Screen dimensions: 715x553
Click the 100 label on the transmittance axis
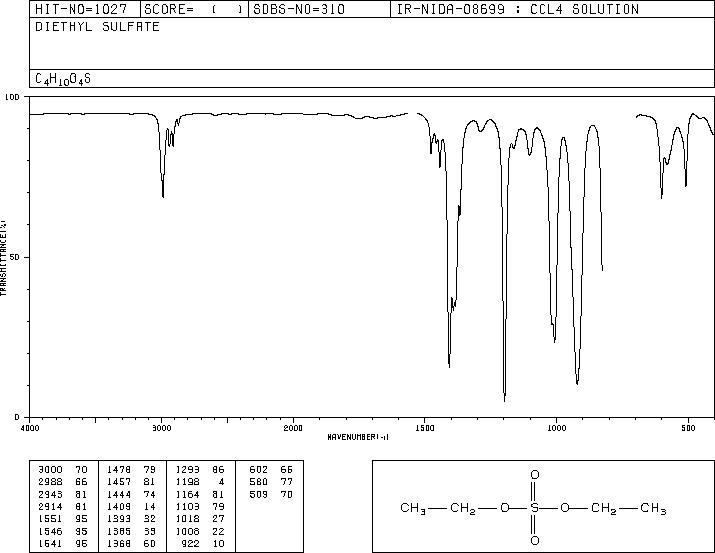click(x=12, y=97)
